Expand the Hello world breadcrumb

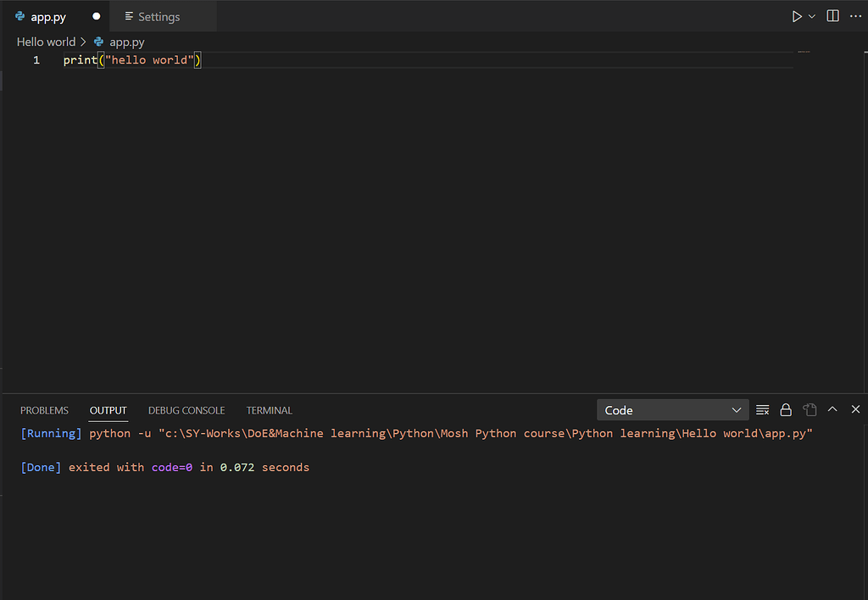(x=46, y=42)
